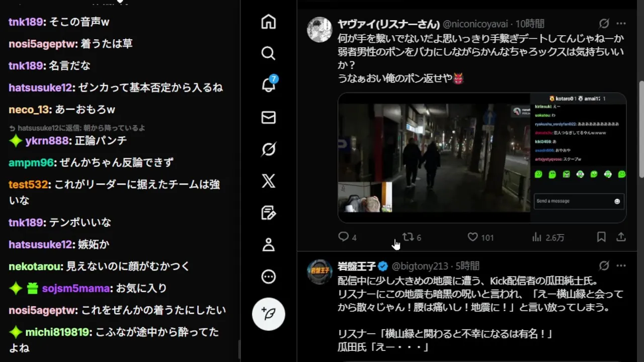Screen dimensions: 644x362
Task: Reply to the post with 4 comments
Action: pyautogui.click(x=347, y=237)
